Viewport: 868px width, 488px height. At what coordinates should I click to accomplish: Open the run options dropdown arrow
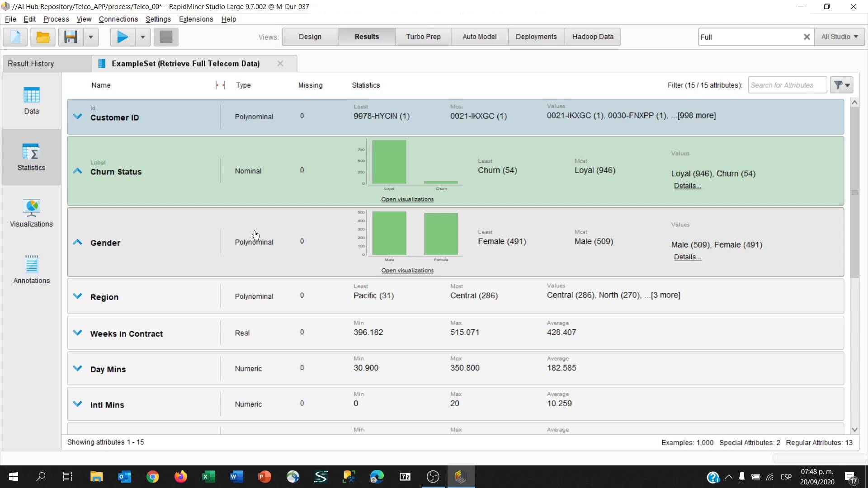[143, 37]
